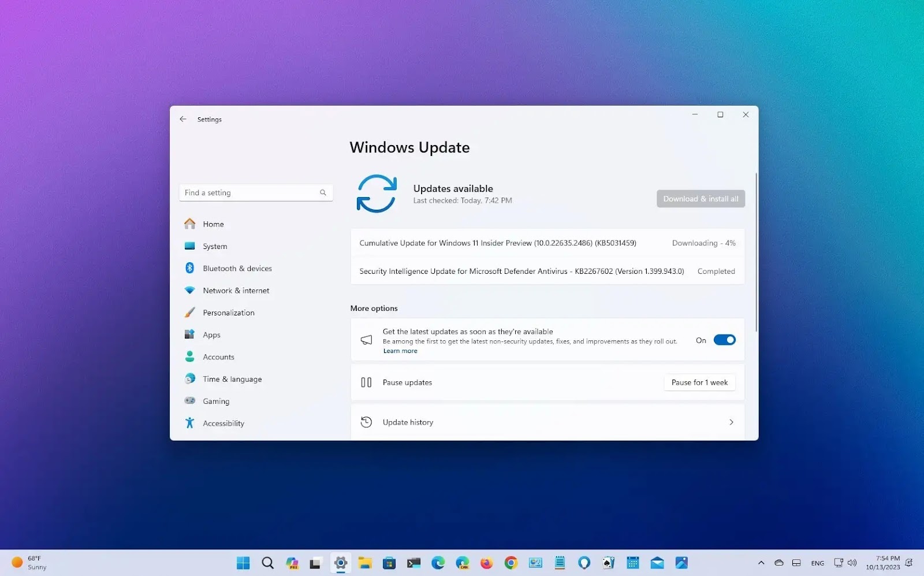Click the clock icon beside Update history
This screenshot has height=576, width=924.
pos(366,422)
